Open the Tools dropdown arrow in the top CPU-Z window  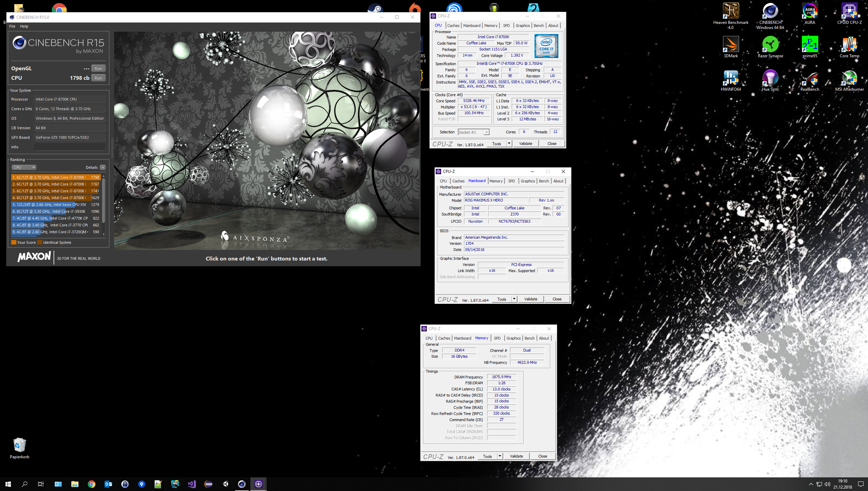pyautogui.click(x=509, y=144)
